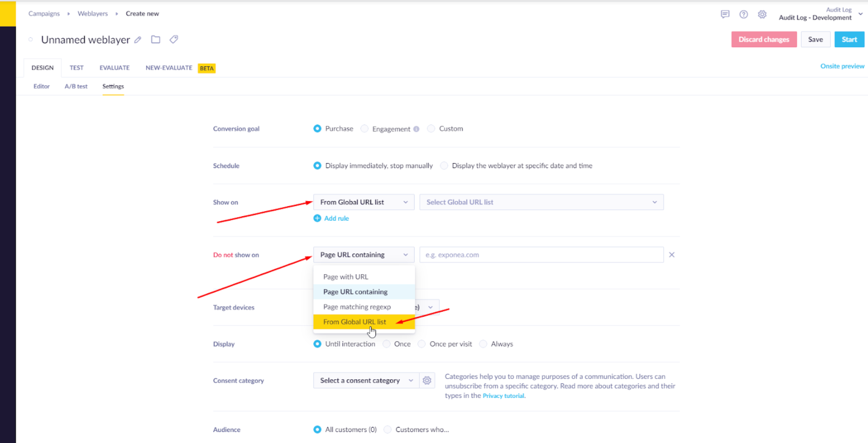Remove the Do not show on rule
Viewport: 868px width, 443px height.
tap(671, 255)
